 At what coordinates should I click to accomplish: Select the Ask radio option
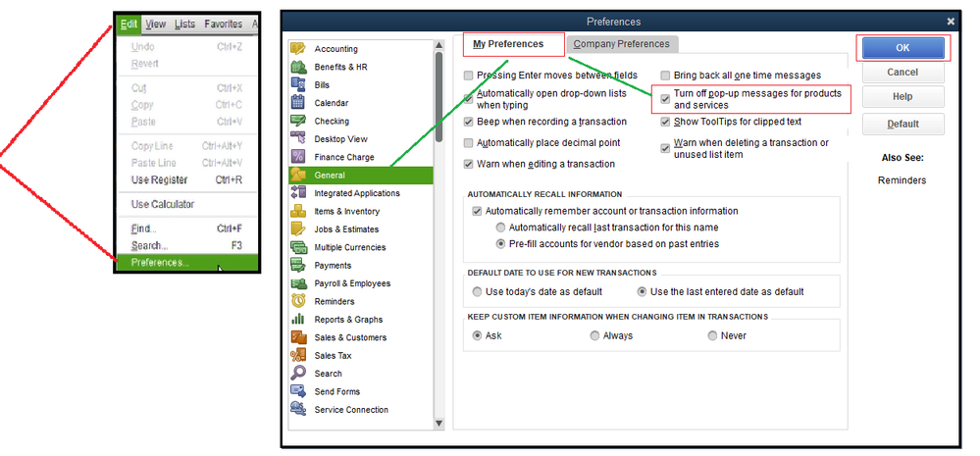pos(478,335)
